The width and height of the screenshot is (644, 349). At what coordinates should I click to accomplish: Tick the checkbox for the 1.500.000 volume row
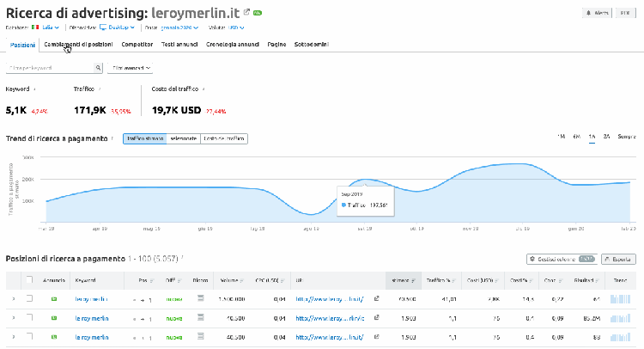[29, 298]
